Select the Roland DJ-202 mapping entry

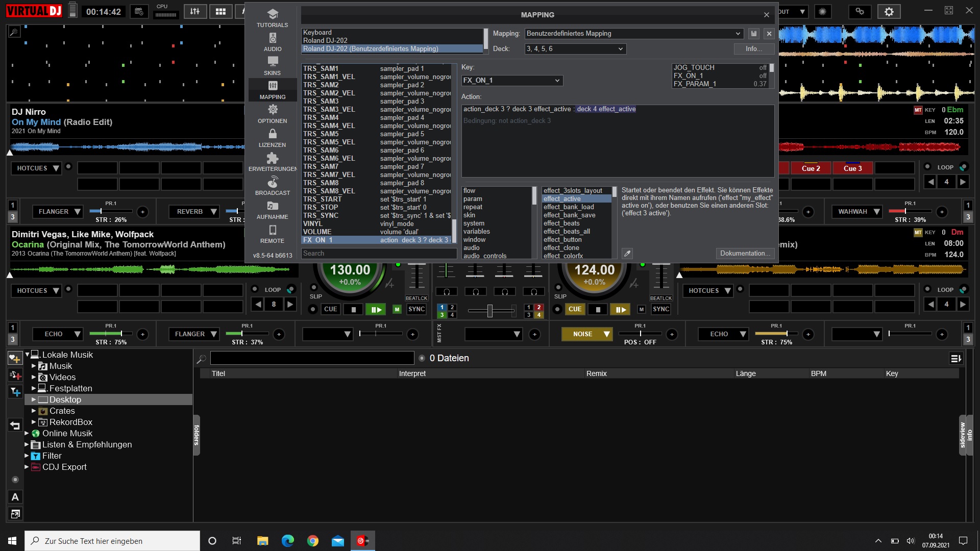tap(325, 41)
